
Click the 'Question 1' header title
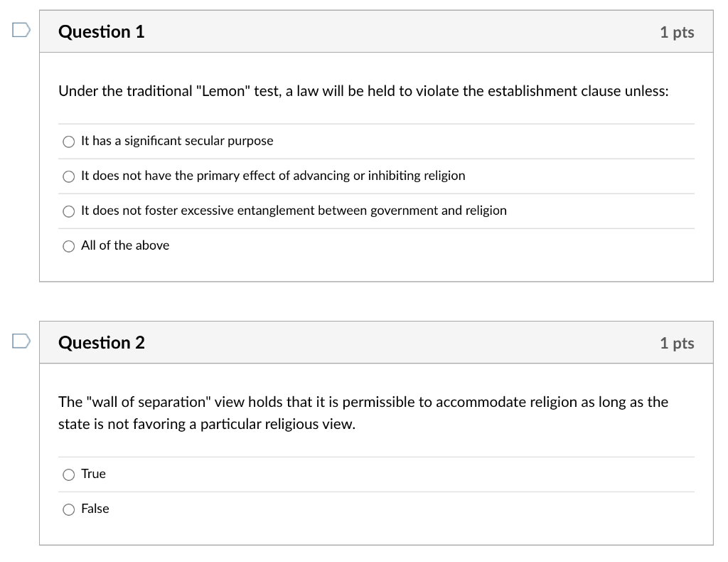101,32
